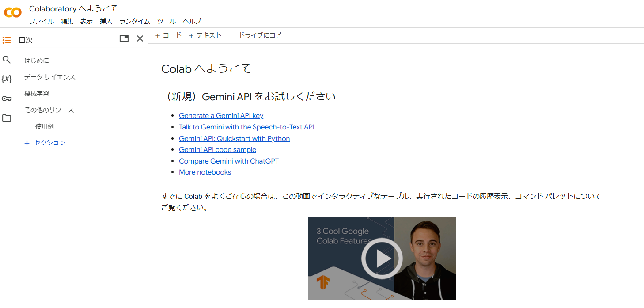Image resolution: width=644 pixels, height=308 pixels.
Task: Open the search panel magnifier icon
Action: (x=7, y=59)
